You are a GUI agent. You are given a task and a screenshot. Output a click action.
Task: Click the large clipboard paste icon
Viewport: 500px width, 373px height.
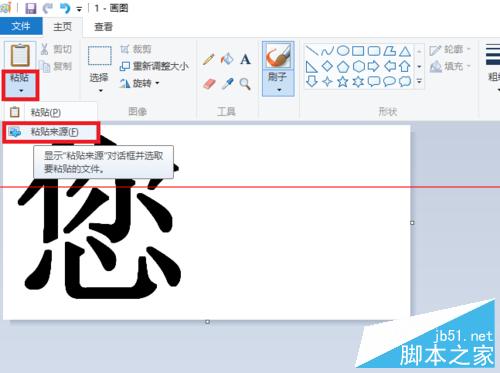[x=20, y=55]
